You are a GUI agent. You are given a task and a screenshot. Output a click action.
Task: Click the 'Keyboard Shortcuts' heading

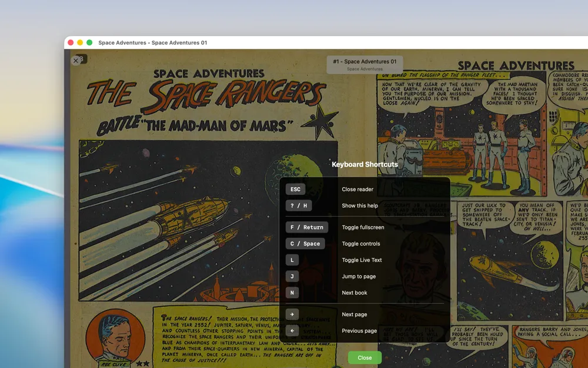365,164
